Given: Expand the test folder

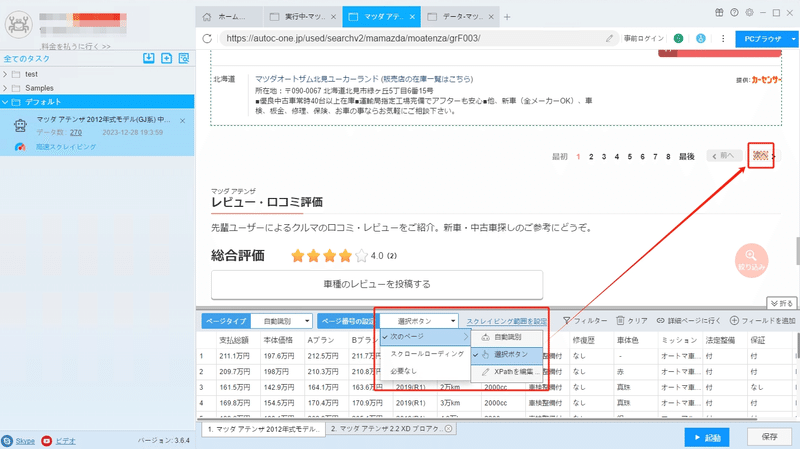Looking at the screenshot, I should point(5,74).
